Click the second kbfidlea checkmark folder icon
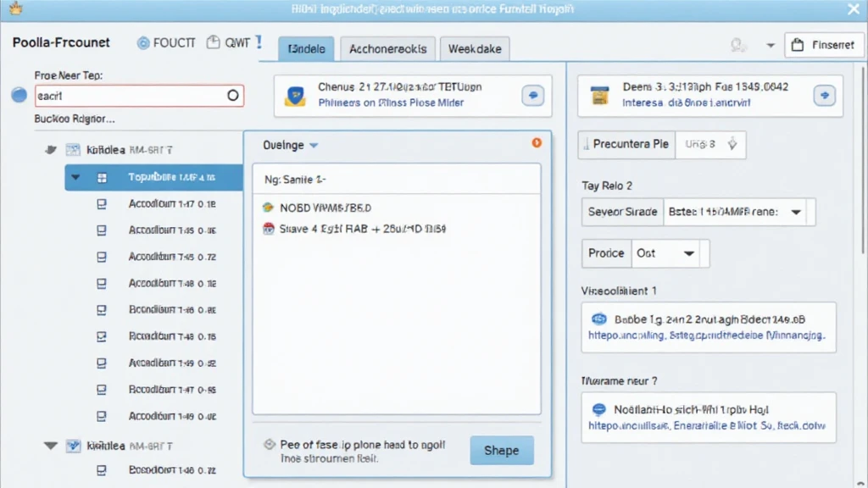 pyautogui.click(x=73, y=446)
